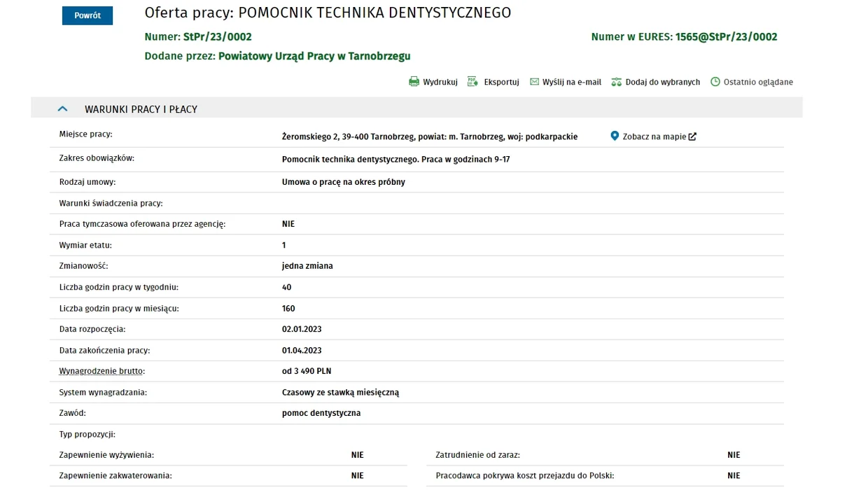
Task: Click the offer title Pomocnik technika dentystycznego
Action: (374, 13)
